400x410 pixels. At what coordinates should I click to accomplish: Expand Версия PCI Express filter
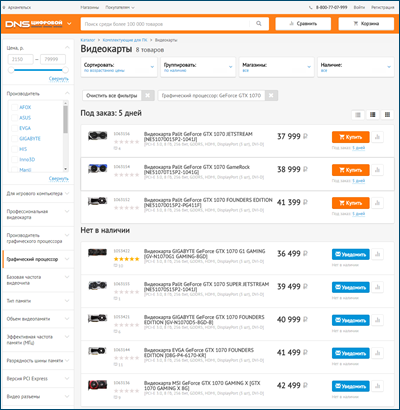tap(38, 378)
